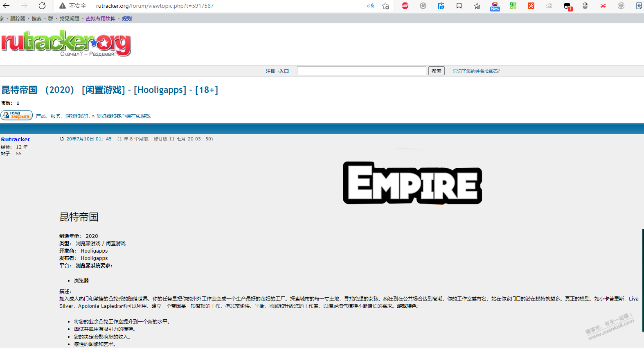Open the 昆特帝国 (2020) topic title link
The image size is (644, 348).
point(110,90)
